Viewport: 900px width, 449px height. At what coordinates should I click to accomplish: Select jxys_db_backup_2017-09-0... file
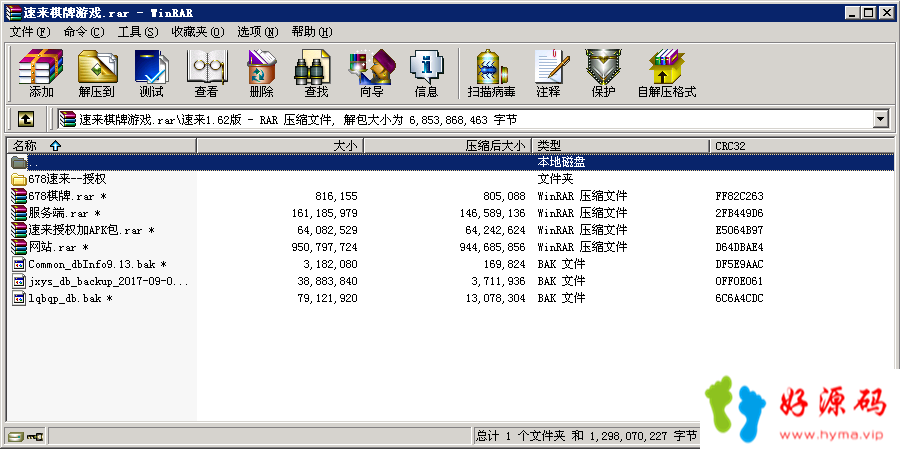click(108, 282)
